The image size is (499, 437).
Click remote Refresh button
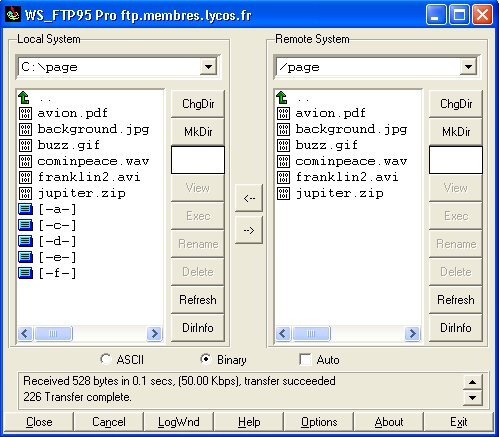(x=456, y=300)
